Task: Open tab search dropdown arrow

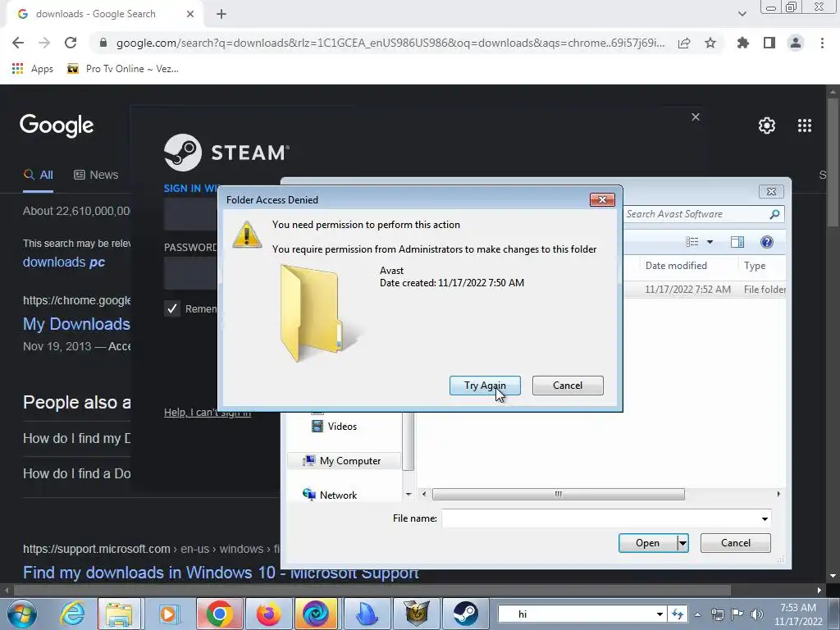Action: tap(742, 14)
